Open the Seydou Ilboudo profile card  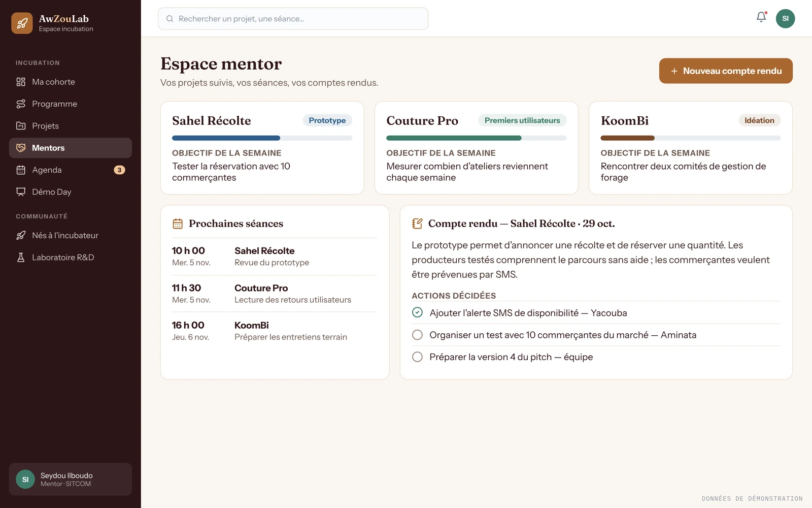click(71, 479)
